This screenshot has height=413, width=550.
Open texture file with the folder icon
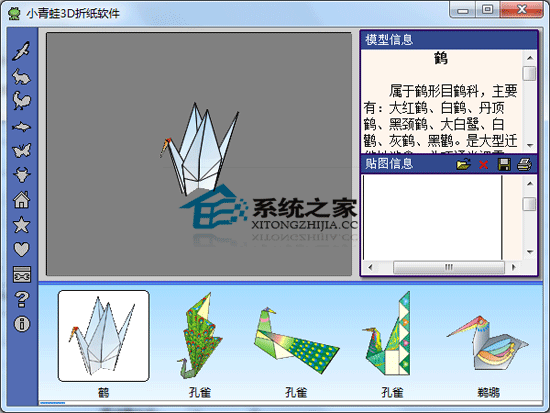tap(463, 164)
